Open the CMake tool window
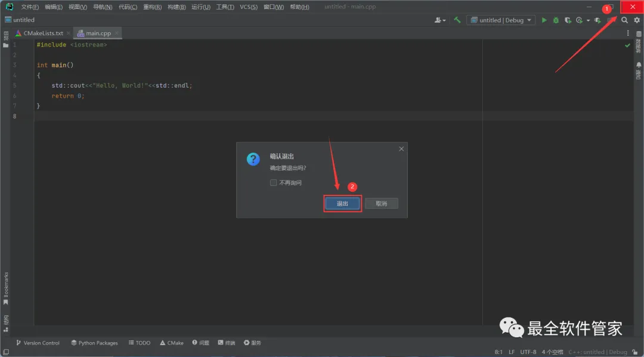The height and width of the screenshot is (357, 644). 172,343
